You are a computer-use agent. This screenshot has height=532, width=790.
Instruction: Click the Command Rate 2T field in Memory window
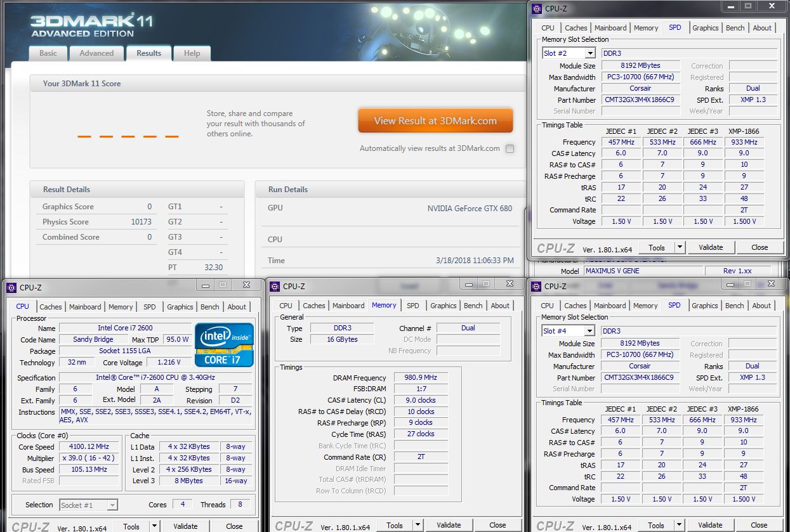pyautogui.click(x=421, y=457)
